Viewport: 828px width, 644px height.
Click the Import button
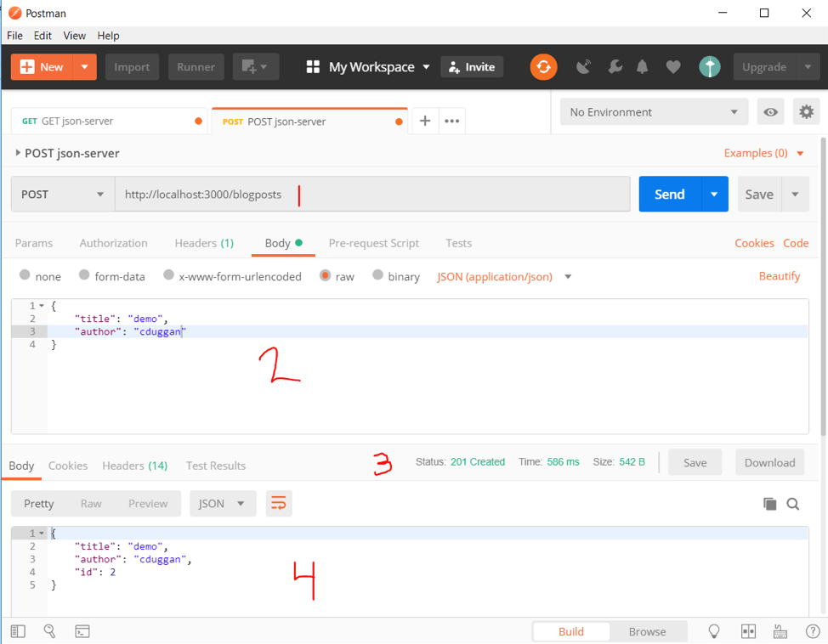pyautogui.click(x=132, y=67)
